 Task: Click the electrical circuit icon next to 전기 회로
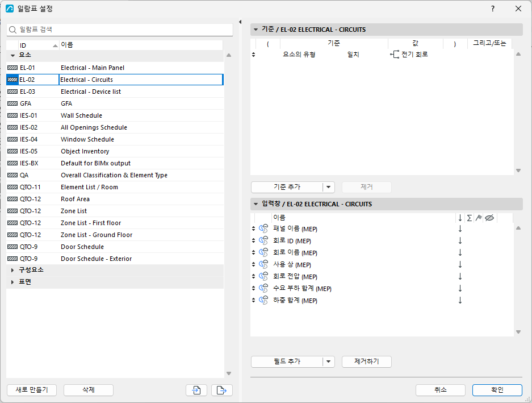pyautogui.click(x=395, y=55)
